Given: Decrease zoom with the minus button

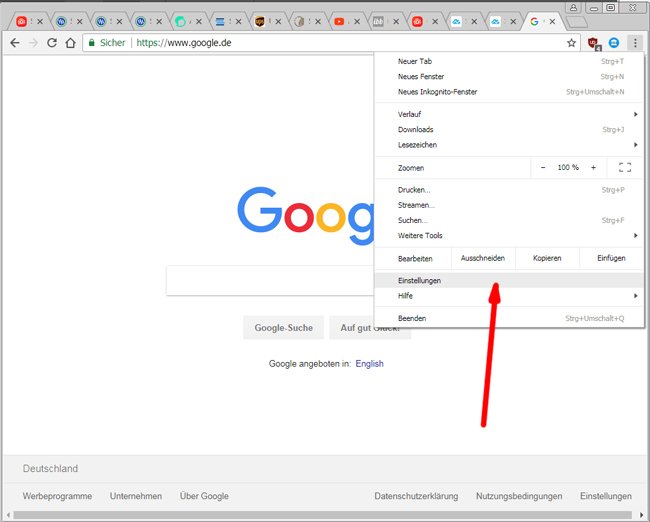Looking at the screenshot, I should [543, 168].
